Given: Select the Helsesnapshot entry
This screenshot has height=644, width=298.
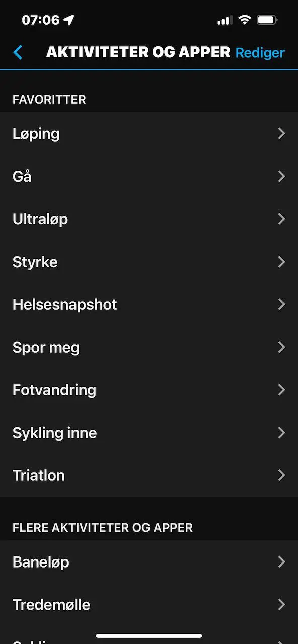Looking at the screenshot, I should tap(149, 304).
